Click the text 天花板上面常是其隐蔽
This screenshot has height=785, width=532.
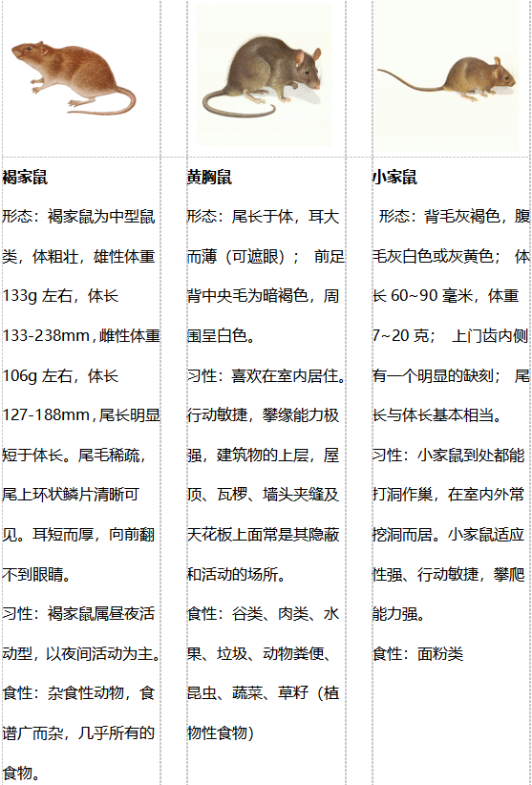coord(264,534)
